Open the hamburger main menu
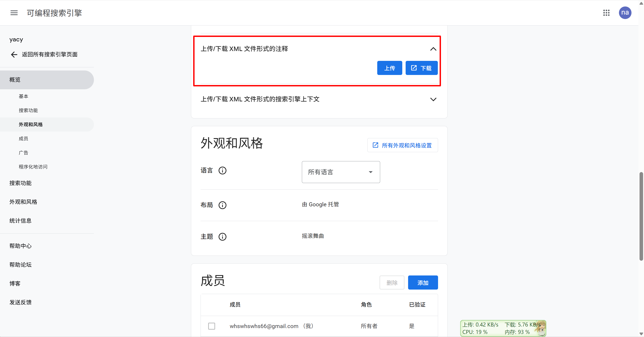Viewport: 644px width, 337px height. click(x=14, y=13)
